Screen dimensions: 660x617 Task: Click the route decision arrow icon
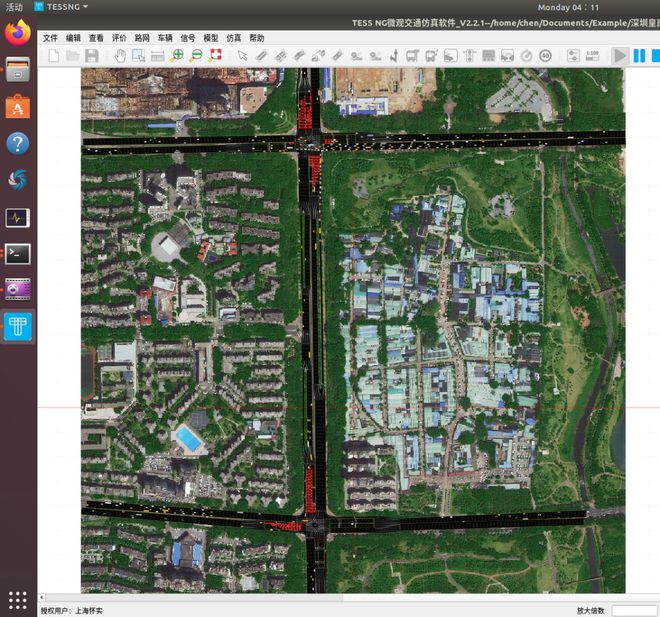394,56
